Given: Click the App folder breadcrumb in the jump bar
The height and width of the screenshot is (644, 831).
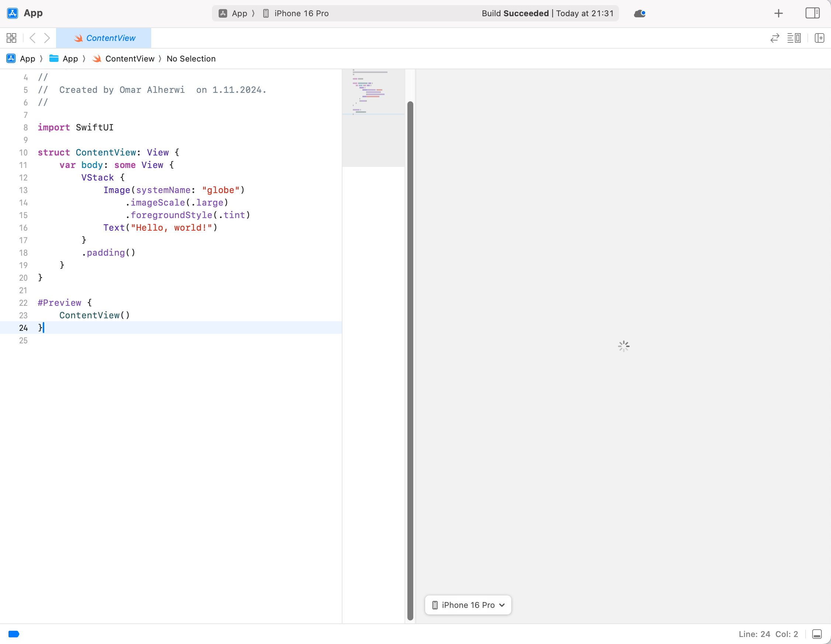Looking at the screenshot, I should pyautogui.click(x=64, y=59).
